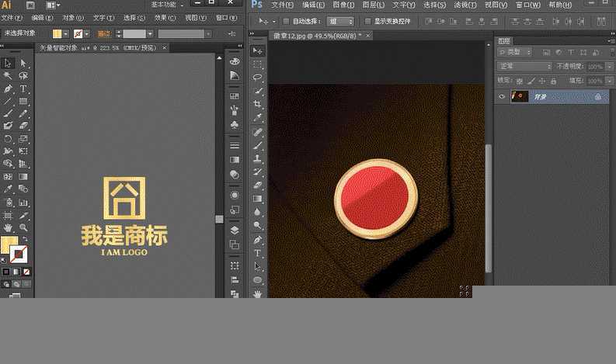Open Illustrator Object menu
The image size is (616, 364).
73,18
